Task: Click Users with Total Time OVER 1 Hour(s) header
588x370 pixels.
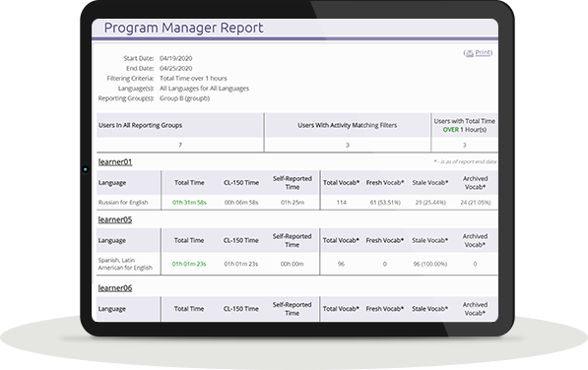Action: (465, 125)
